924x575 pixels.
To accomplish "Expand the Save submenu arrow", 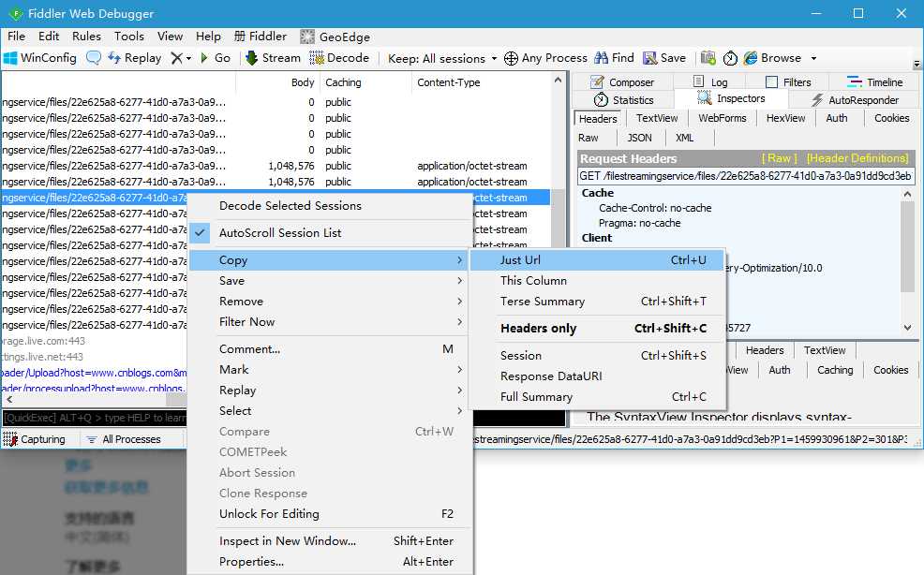I will pos(459,281).
